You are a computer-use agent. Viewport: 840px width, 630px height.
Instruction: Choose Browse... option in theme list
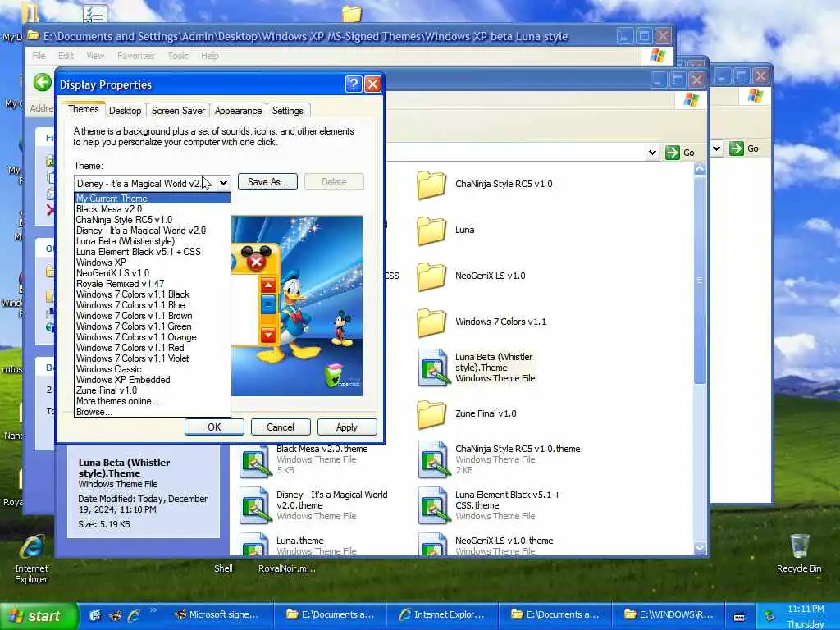(152, 412)
